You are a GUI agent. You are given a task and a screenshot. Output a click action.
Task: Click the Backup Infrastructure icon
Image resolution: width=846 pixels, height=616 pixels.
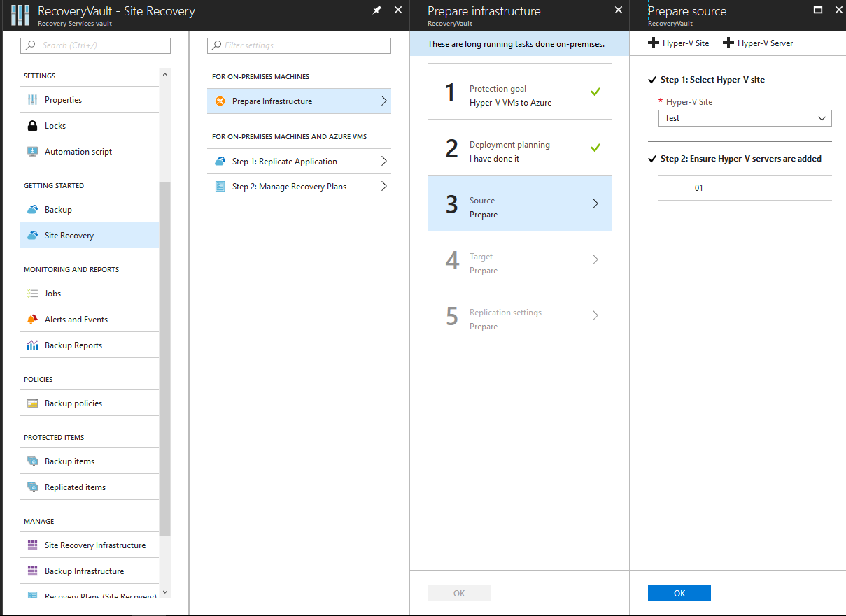[x=32, y=571]
